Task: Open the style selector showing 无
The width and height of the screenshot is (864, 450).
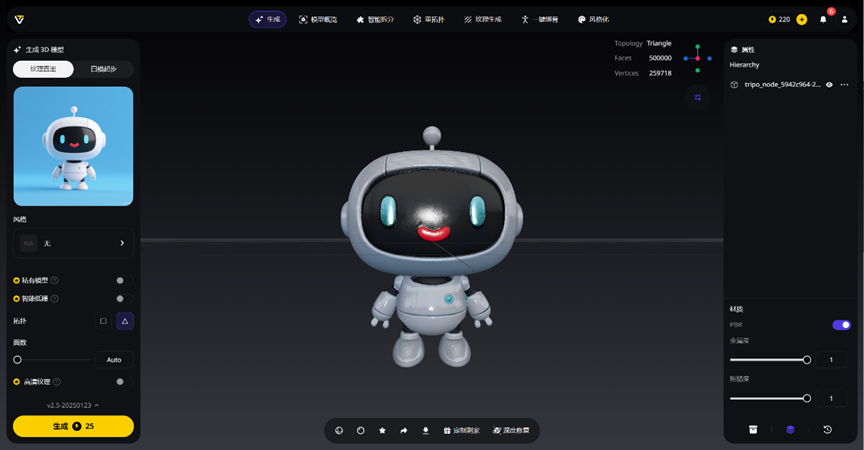Action: 73,243
